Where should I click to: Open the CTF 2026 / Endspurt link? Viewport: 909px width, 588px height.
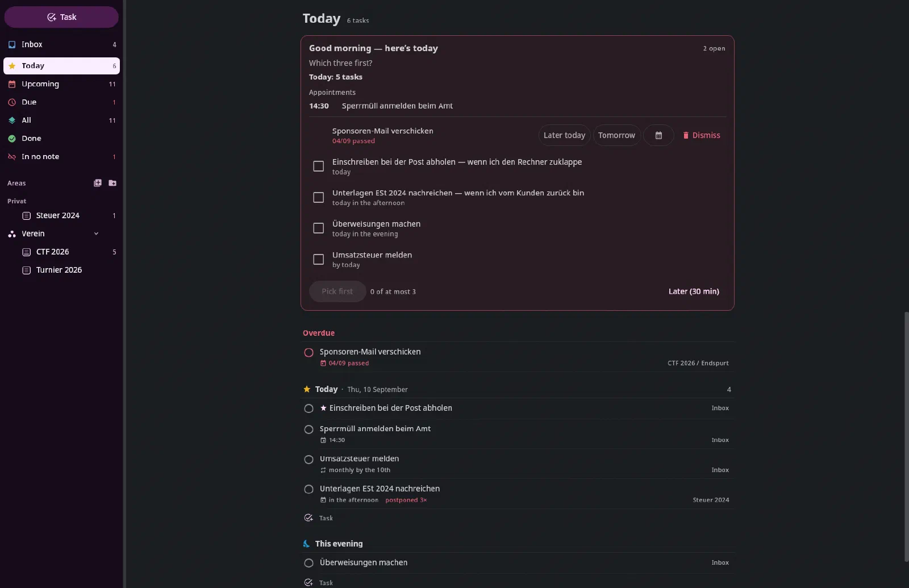click(x=698, y=363)
